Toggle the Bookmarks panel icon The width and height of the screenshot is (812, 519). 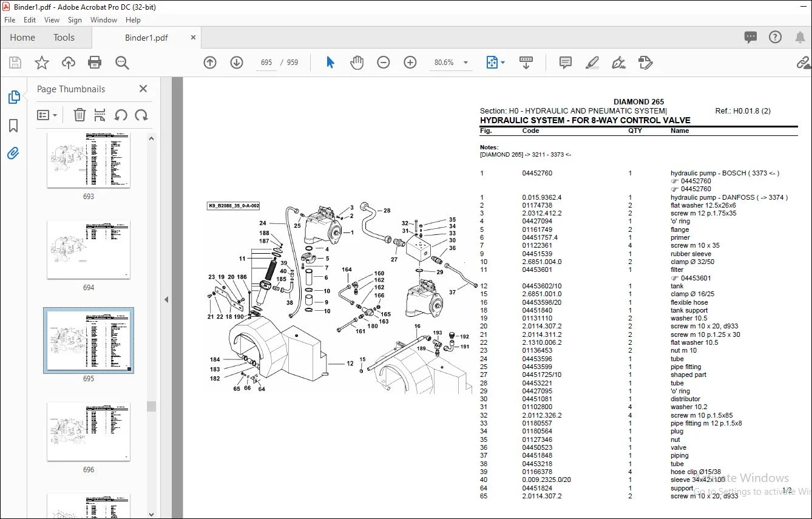point(13,126)
